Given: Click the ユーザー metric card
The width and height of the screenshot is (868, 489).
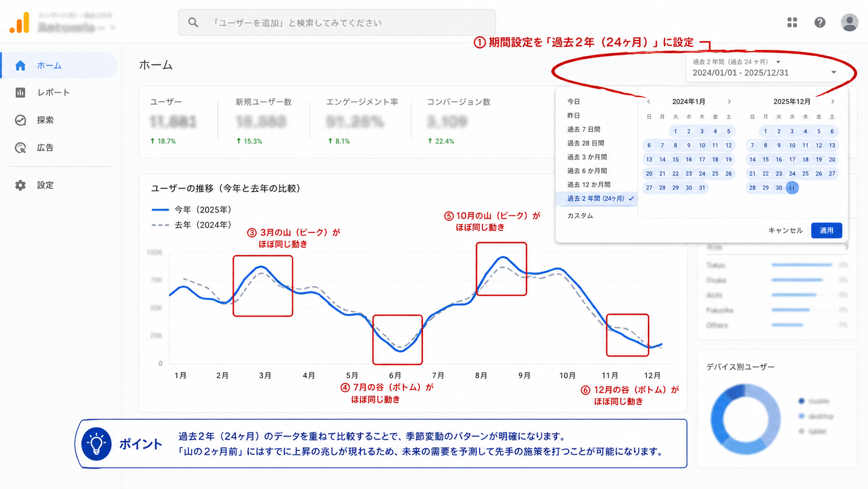Looking at the screenshot, I should click(178, 122).
